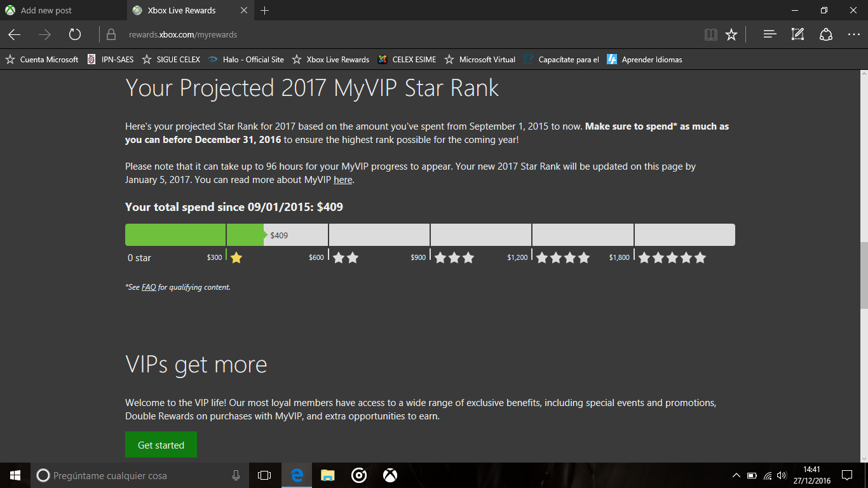Image resolution: width=868 pixels, height=488 pixels.
Task: Open the Share icon in toolbar
Action: (x=825, y=35)
